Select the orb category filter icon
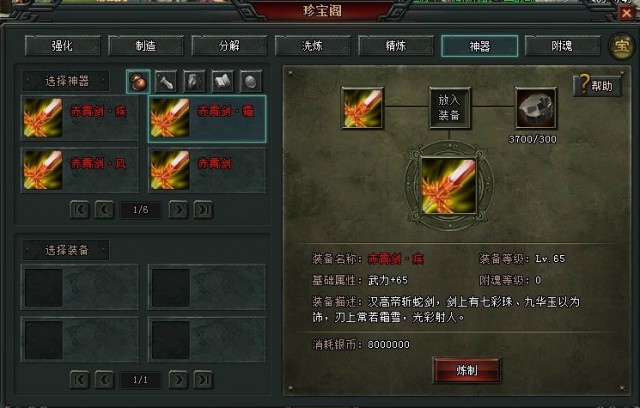 251,82
